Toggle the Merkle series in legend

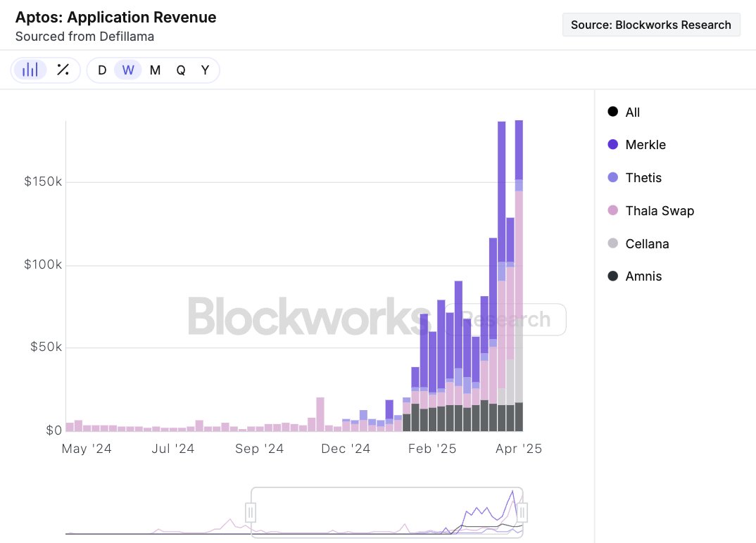click(645, 145)
